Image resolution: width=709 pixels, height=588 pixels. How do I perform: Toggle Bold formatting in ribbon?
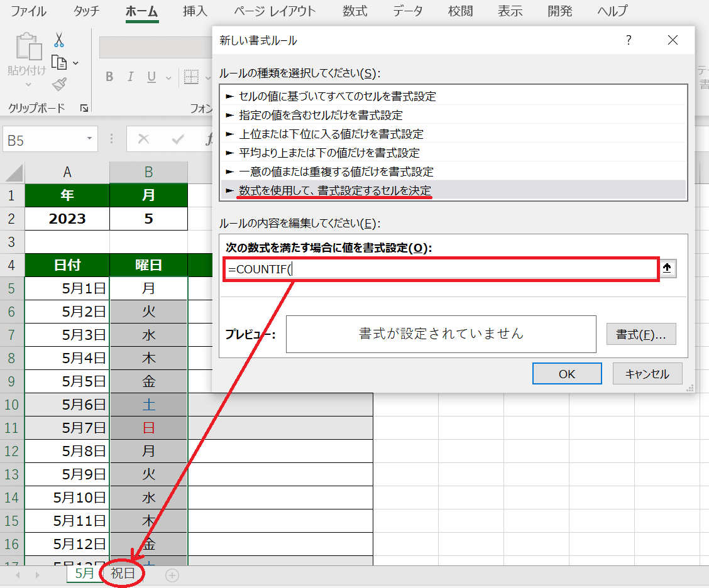click(109, 77)
